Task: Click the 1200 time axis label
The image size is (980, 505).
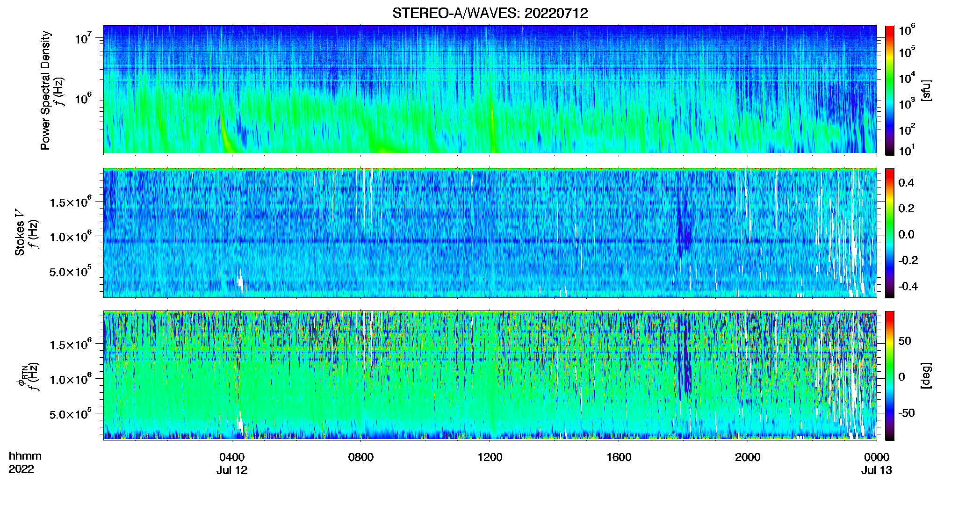Action: point(490,457)
